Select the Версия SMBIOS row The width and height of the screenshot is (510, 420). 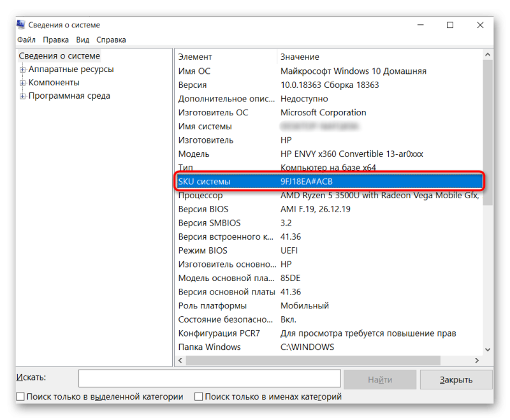click(x=329, y=223)
